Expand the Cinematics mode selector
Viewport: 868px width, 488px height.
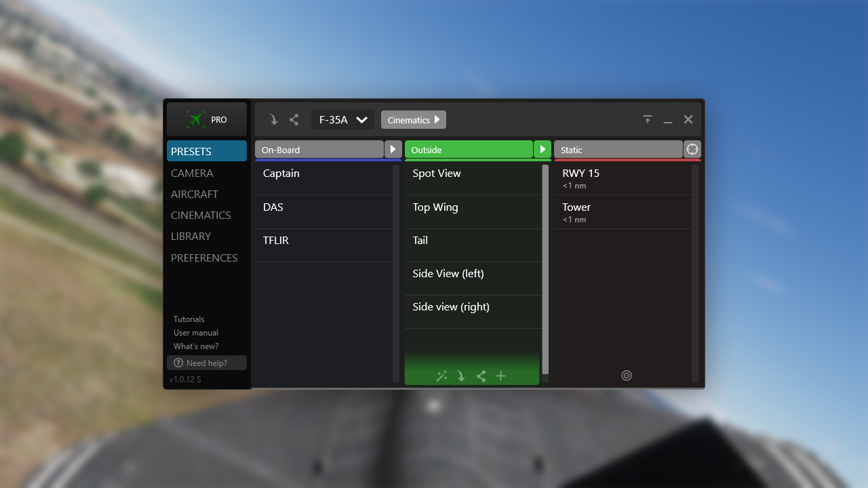click(x=413, y=119)
